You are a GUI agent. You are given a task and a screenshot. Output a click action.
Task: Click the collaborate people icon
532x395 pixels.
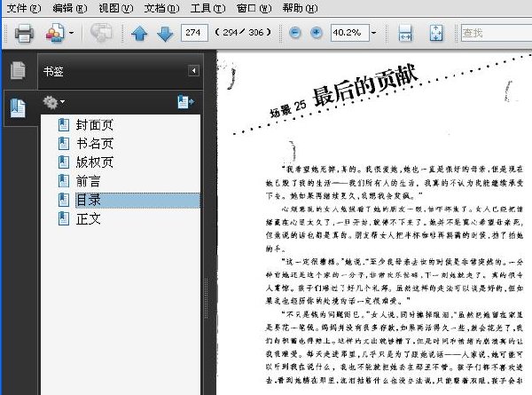point(55,33)
